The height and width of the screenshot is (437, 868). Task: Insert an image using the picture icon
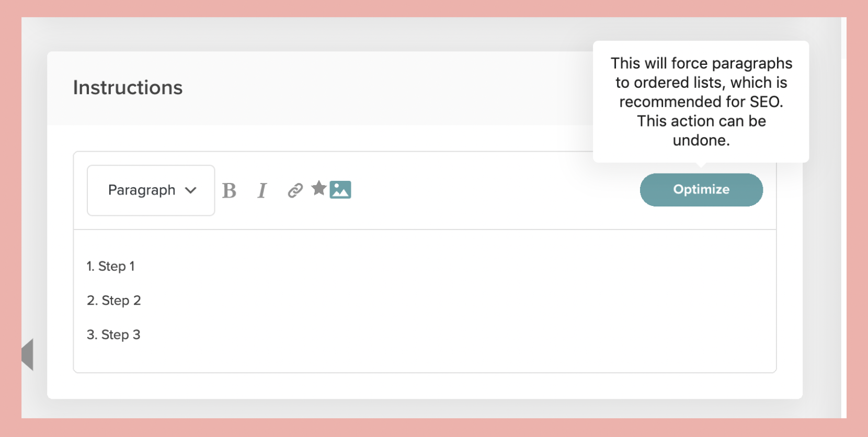click(x=340, y=190)
